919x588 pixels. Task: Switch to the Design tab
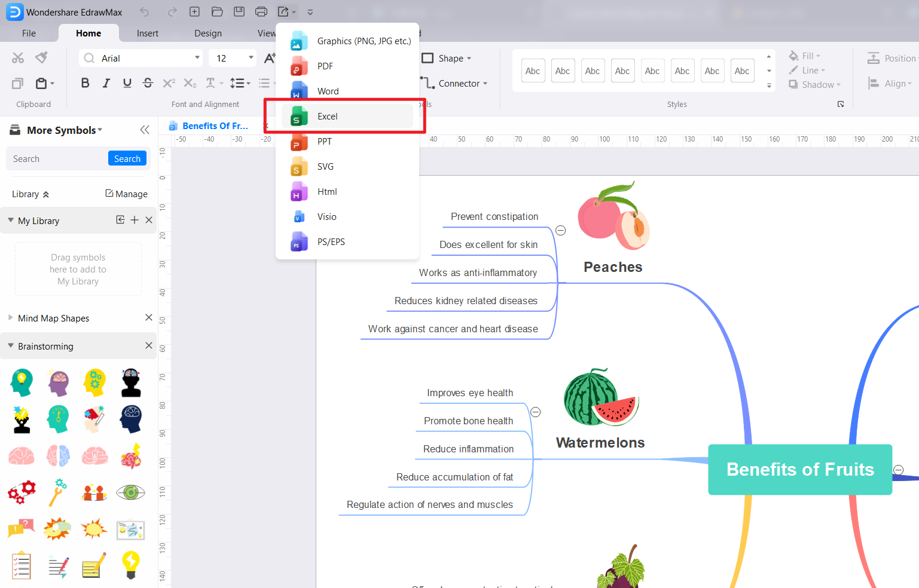click(208, 33)
